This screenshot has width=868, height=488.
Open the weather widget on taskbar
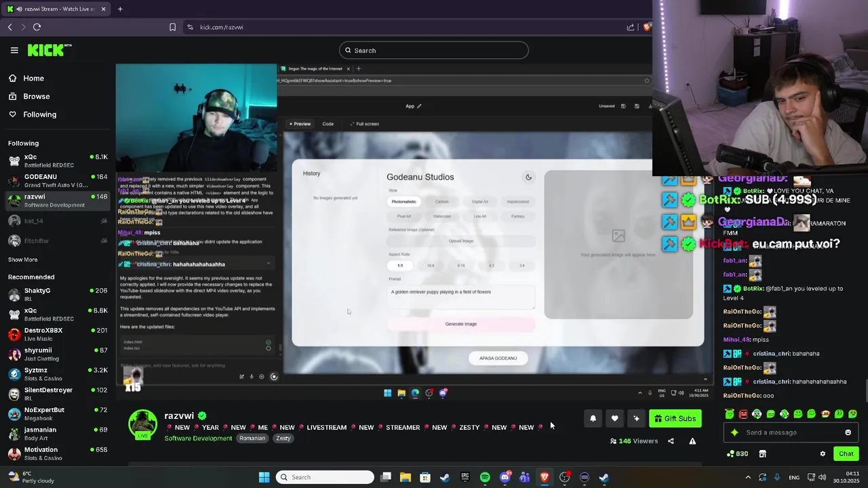31,477
